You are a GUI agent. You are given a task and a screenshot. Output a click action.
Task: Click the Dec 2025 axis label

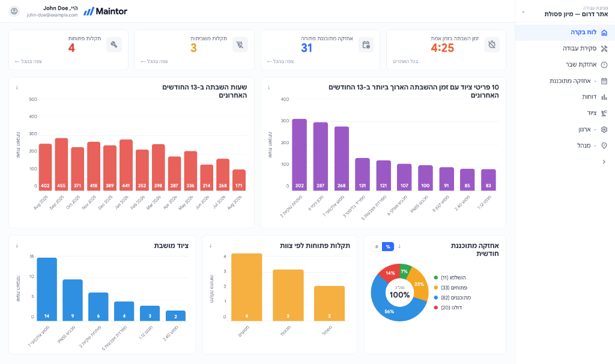[x=105, y=203]
